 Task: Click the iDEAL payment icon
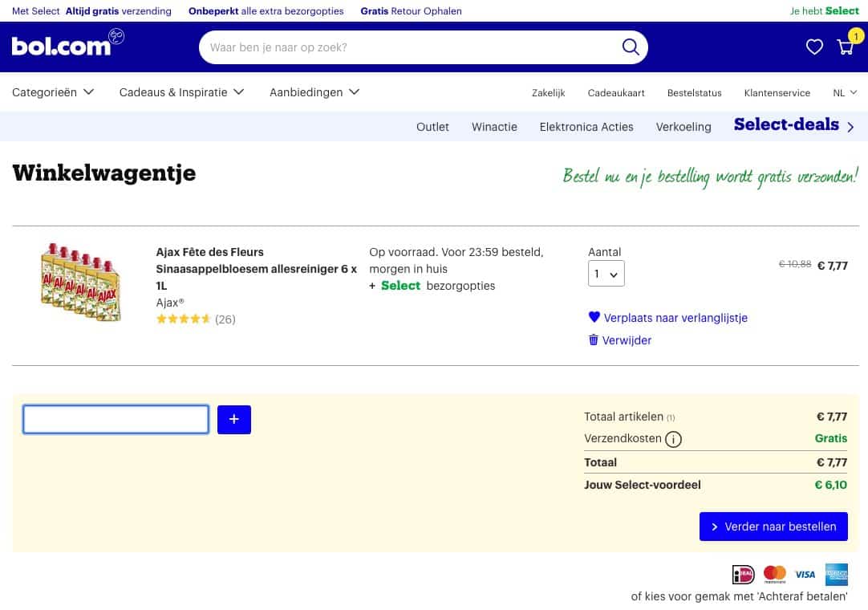[x=744, y=574]
